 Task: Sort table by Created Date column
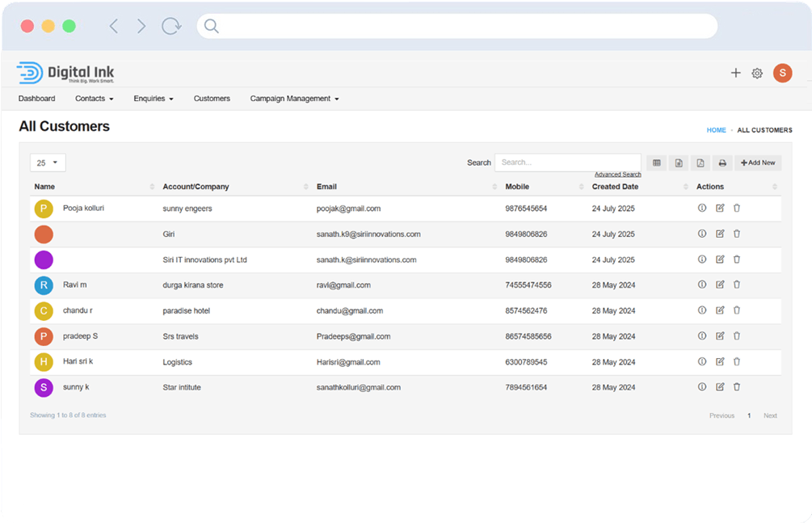[615, 187]
